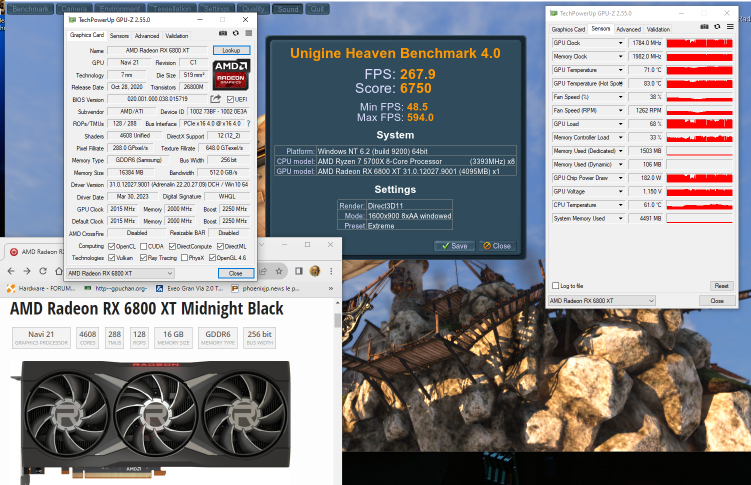
Task: Switch to Advanced tab in Graphics Card window
Action: point(147,36)
